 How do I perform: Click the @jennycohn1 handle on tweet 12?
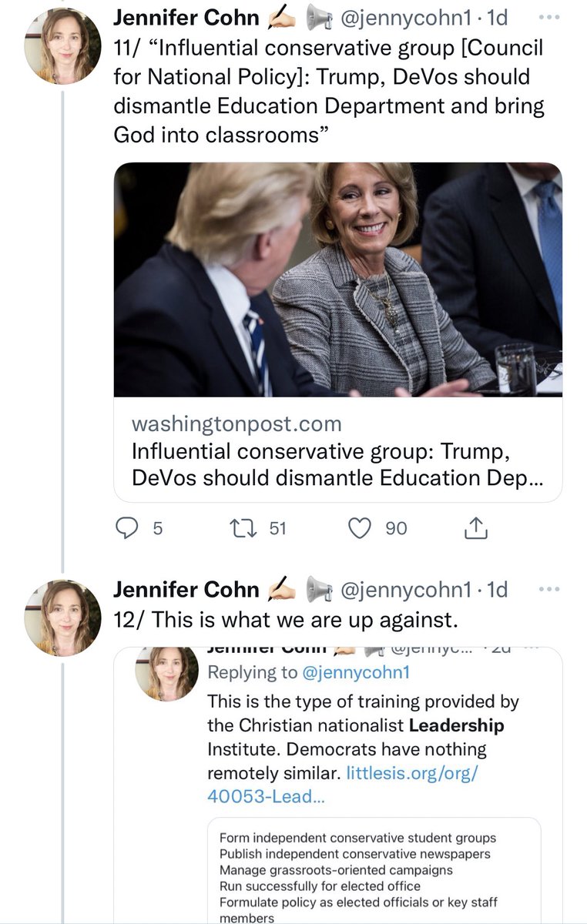point(405,590)
